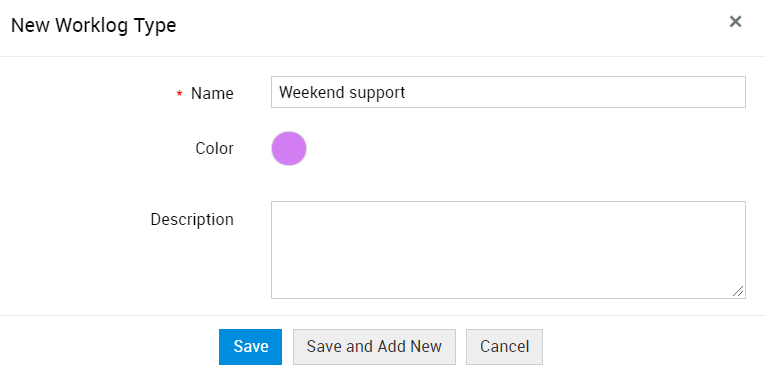Screen dimensions: 767x377
Task: Click the blue Save button
Action: click(250, 347)
